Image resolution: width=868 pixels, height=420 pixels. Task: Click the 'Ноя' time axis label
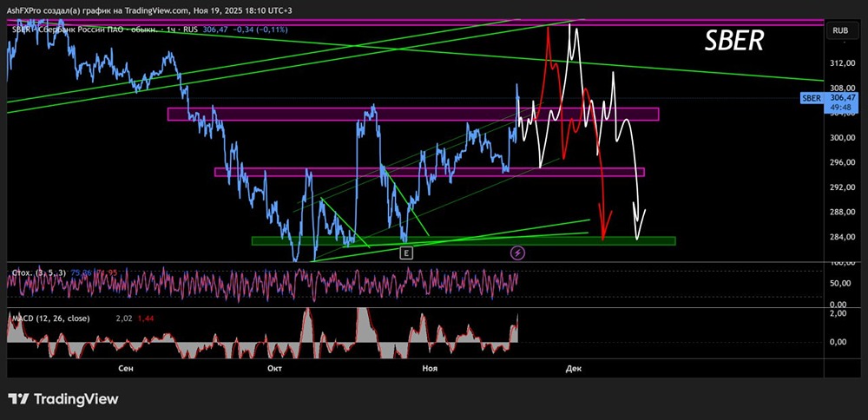point(429,368)
